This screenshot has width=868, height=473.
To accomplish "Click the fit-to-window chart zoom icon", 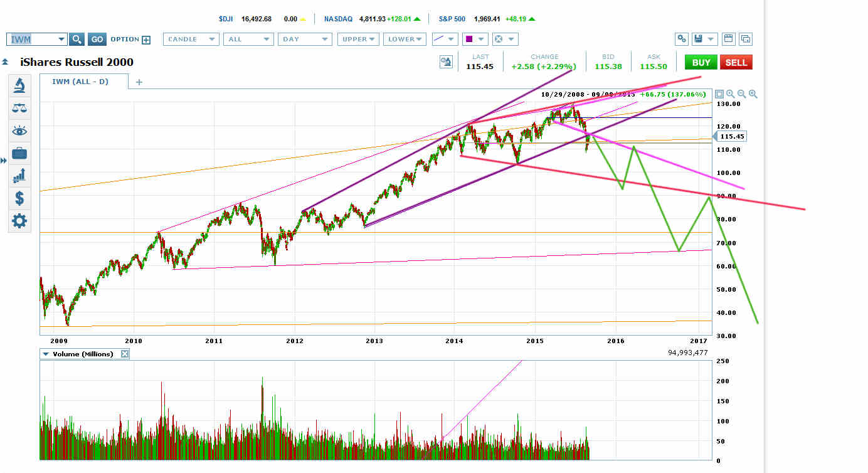I will pyautogui.click(x=719, y=94).
